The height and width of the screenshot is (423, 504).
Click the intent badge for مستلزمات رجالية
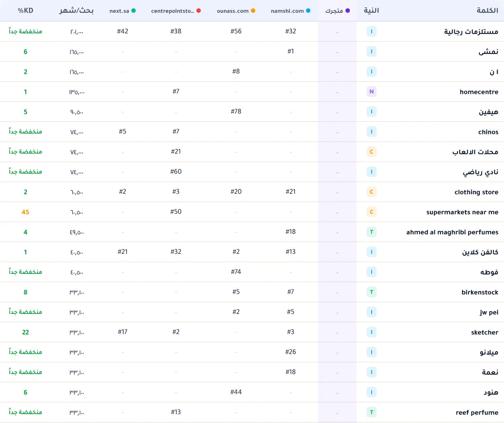(x=371, y=32)
